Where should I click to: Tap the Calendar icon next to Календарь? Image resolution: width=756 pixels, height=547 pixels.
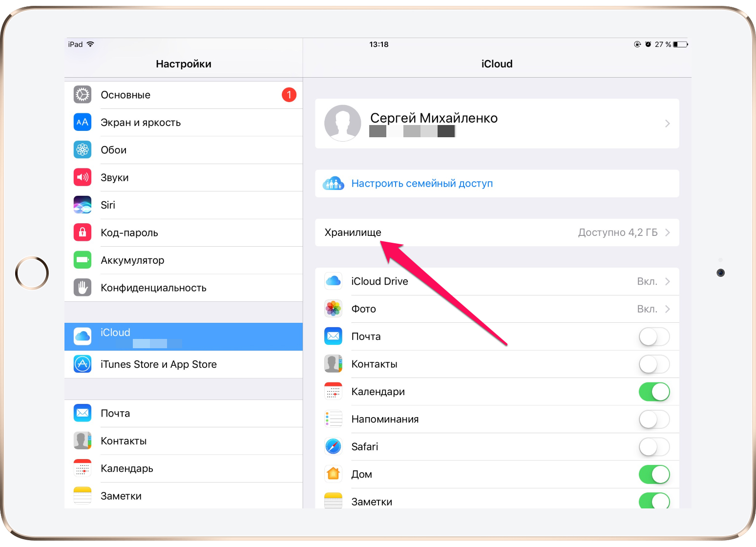coord(83,468)
